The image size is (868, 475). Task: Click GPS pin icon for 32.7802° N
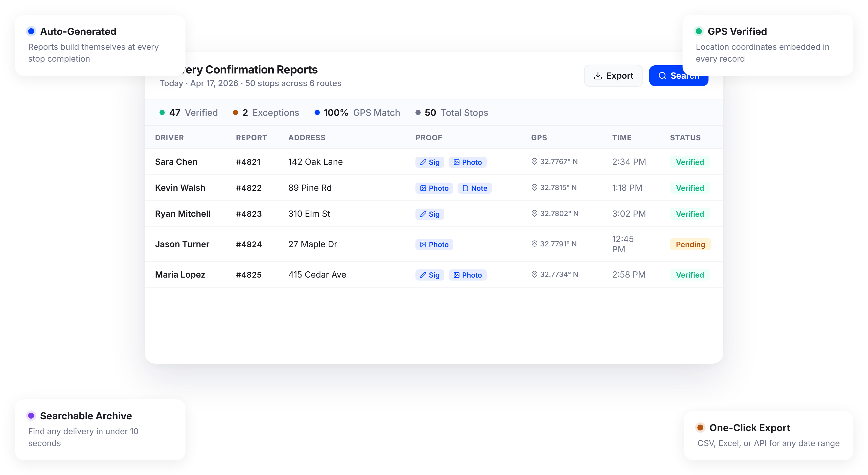534,214
